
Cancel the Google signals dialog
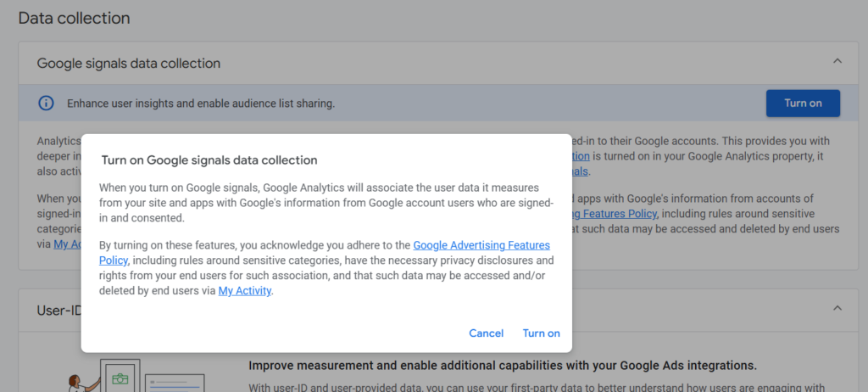[486, 333]
